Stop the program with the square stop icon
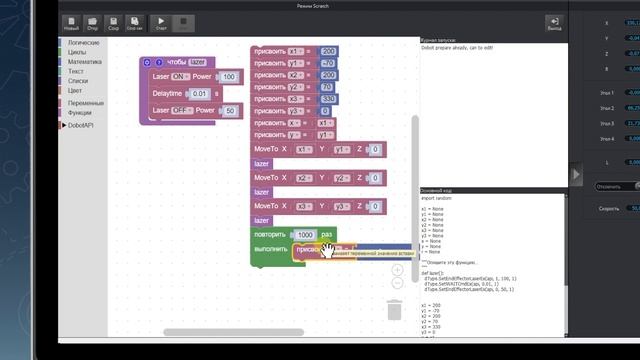 click(x=183, y=23)
